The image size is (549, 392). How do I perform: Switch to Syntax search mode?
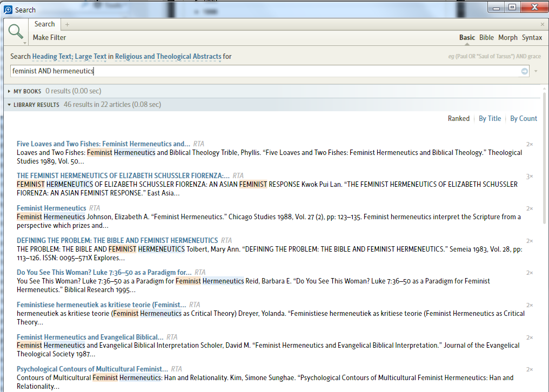[532, 37]
